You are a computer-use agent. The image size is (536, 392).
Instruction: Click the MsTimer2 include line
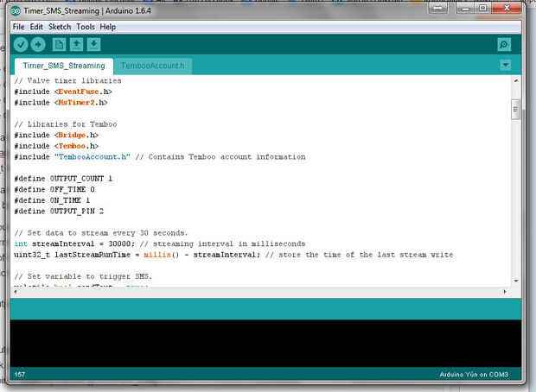[61, 103]
